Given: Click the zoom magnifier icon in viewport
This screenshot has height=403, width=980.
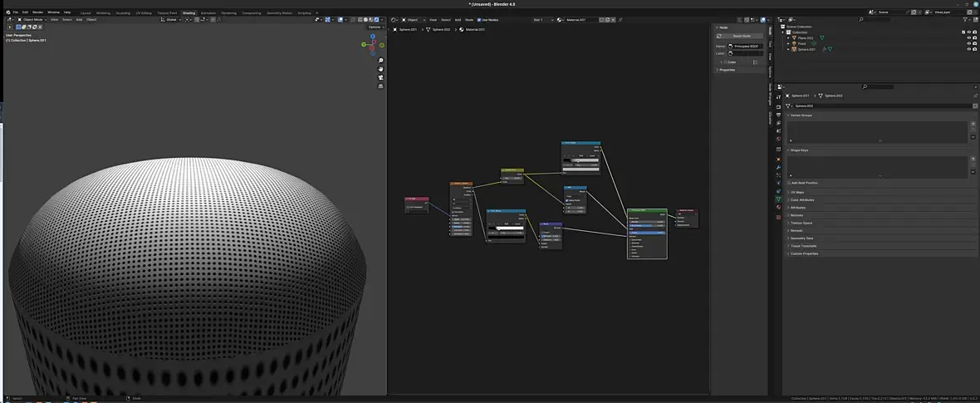Looking at the screenshot, I should (380, 61).
